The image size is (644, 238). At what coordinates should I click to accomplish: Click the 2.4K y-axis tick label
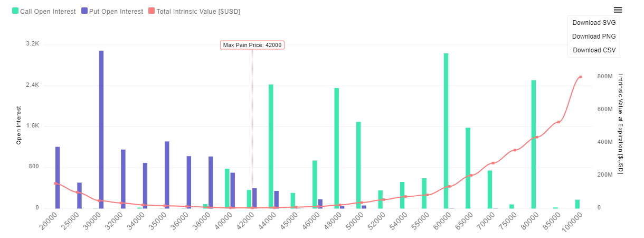coord(33,85)
